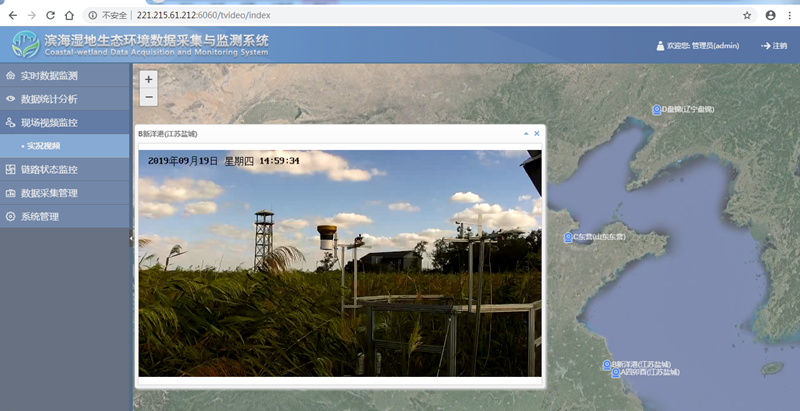Open the 链路状态监控 menu

point(63,169)
